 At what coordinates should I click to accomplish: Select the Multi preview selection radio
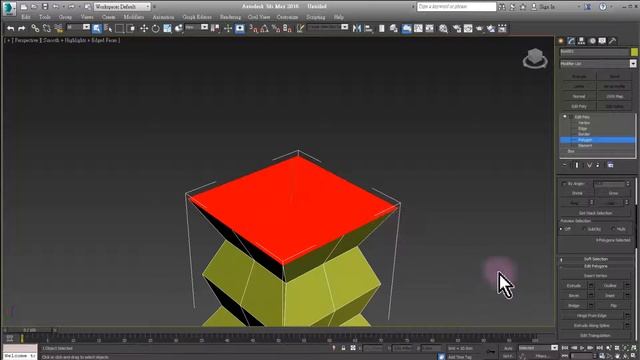(613, 229)
